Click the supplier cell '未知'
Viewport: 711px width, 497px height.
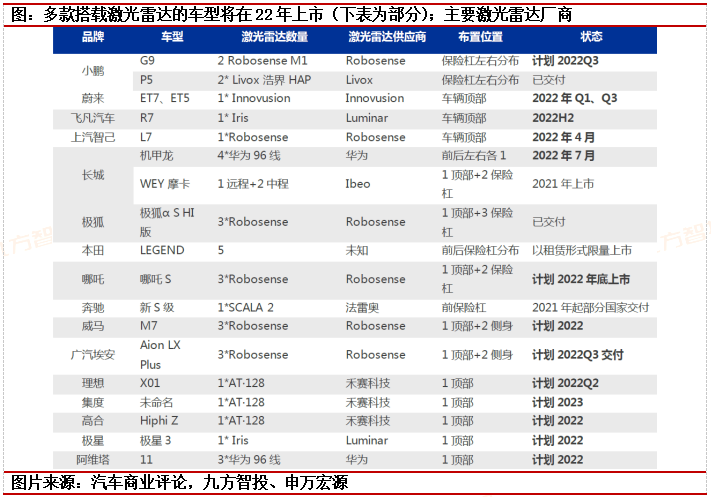point(357,250)
